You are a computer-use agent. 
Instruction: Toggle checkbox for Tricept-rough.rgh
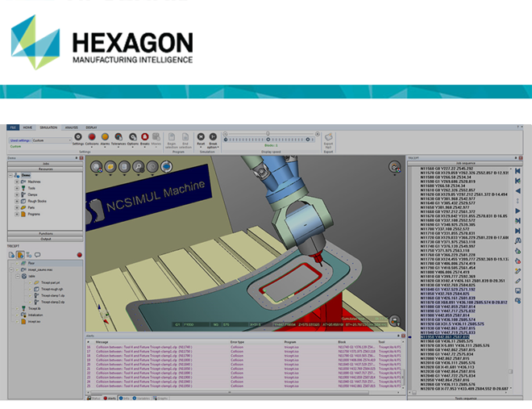[x=30, y=289]
